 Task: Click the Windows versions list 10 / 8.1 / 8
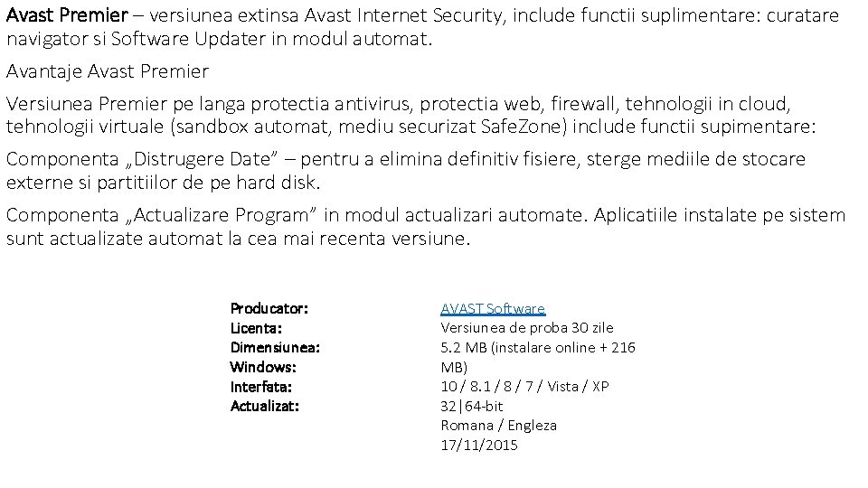point(524,387)
